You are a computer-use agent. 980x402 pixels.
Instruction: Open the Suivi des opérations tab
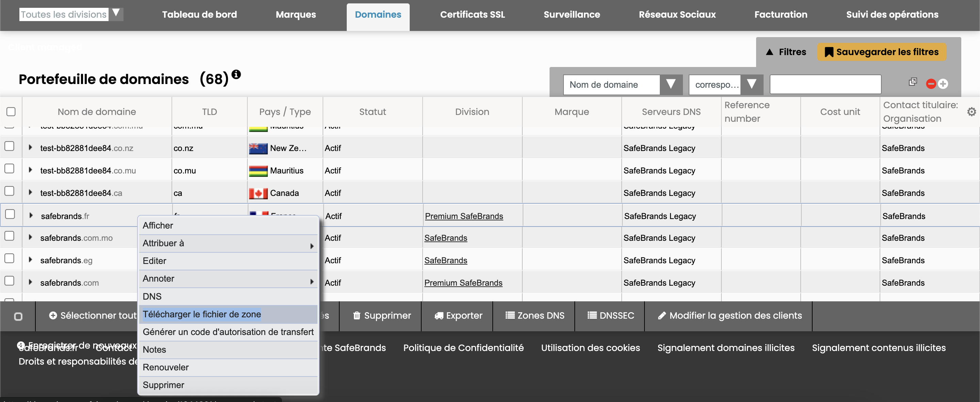[892, 14]
